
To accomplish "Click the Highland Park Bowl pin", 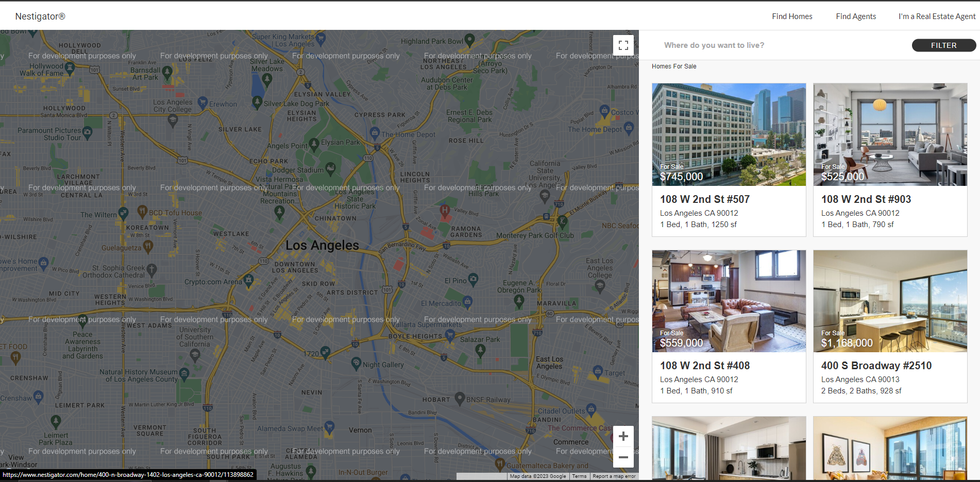I will click(x=469, y=40).
